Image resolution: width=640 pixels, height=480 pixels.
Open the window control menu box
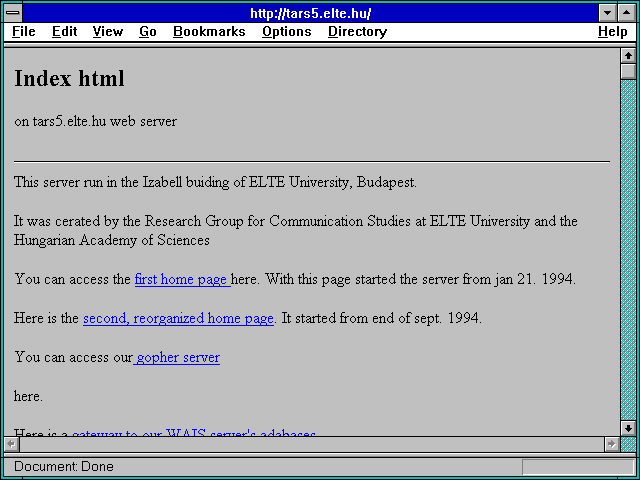point(13,13)
